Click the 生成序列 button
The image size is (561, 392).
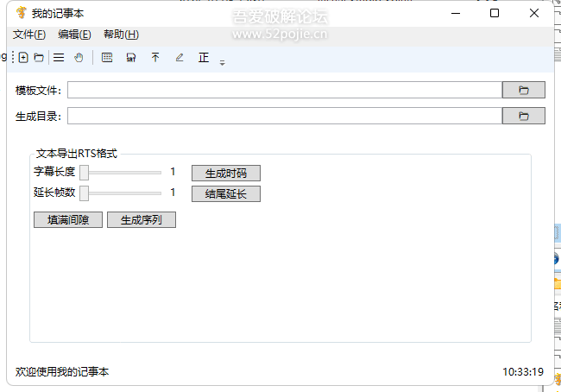tap(142, 220)
